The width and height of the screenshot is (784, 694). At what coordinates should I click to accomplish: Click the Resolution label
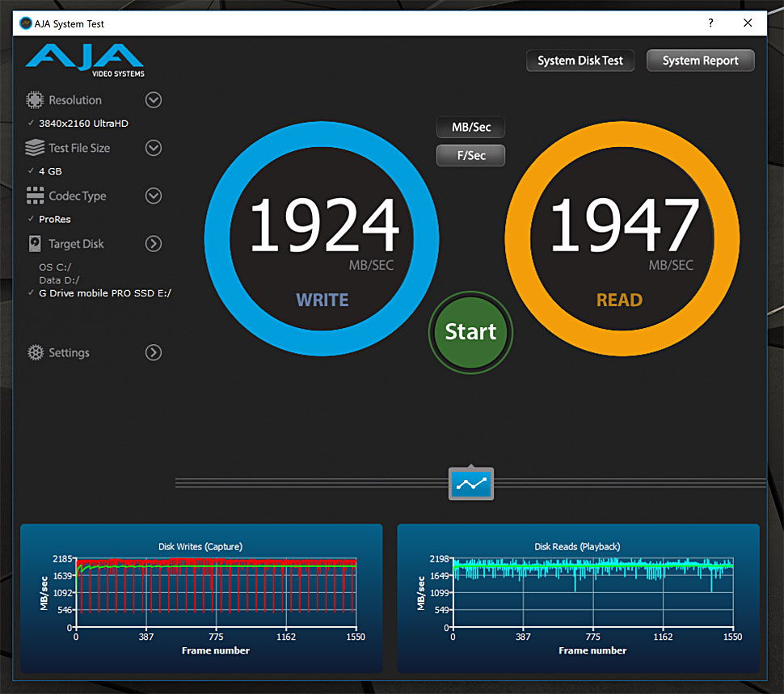pyautogui.click(x=75, y=100)
